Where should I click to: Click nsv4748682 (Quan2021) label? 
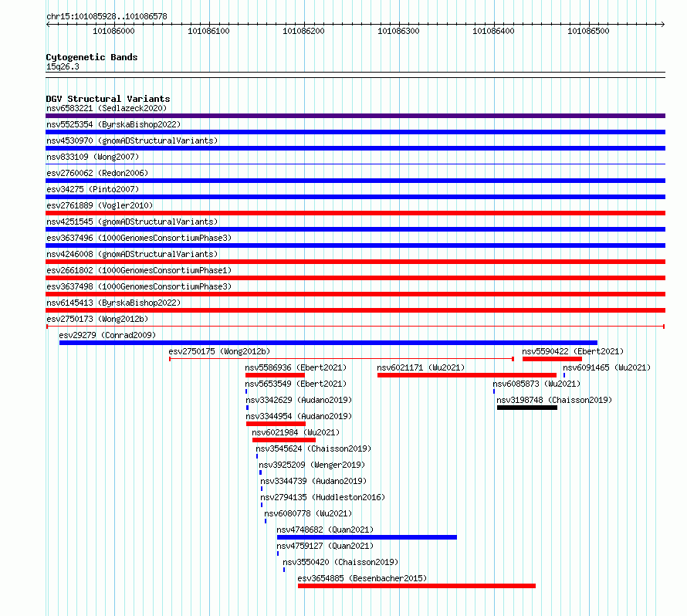325,530
